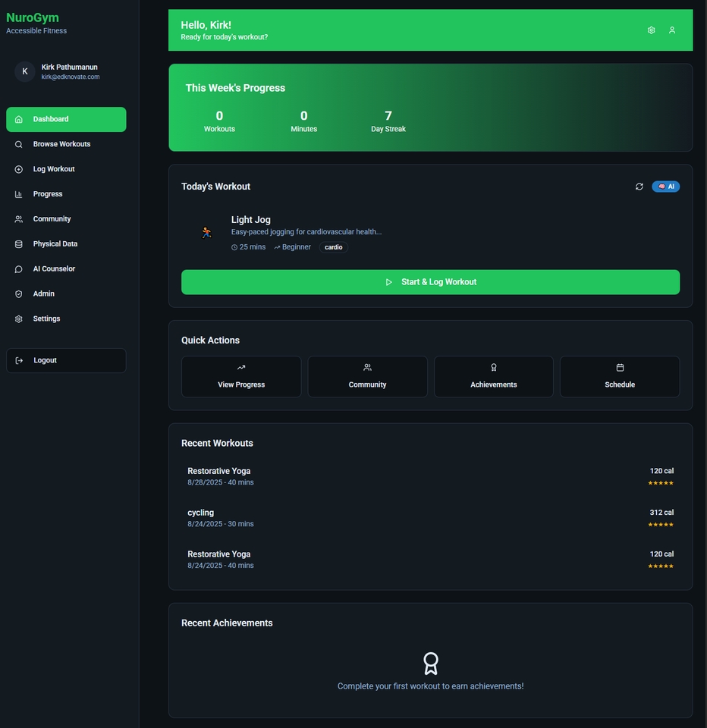
Task: Click the cardio tag
Action: click(334, 247)
